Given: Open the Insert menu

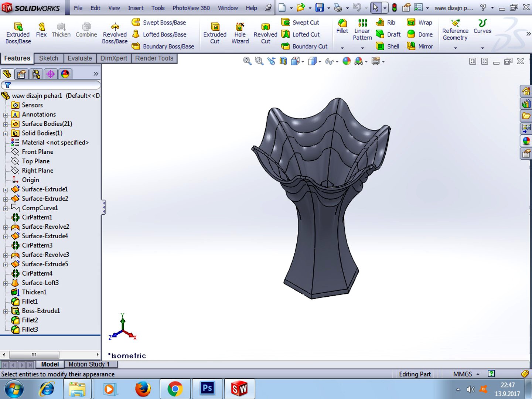Looking at the screenshot, I should (136, 8).
